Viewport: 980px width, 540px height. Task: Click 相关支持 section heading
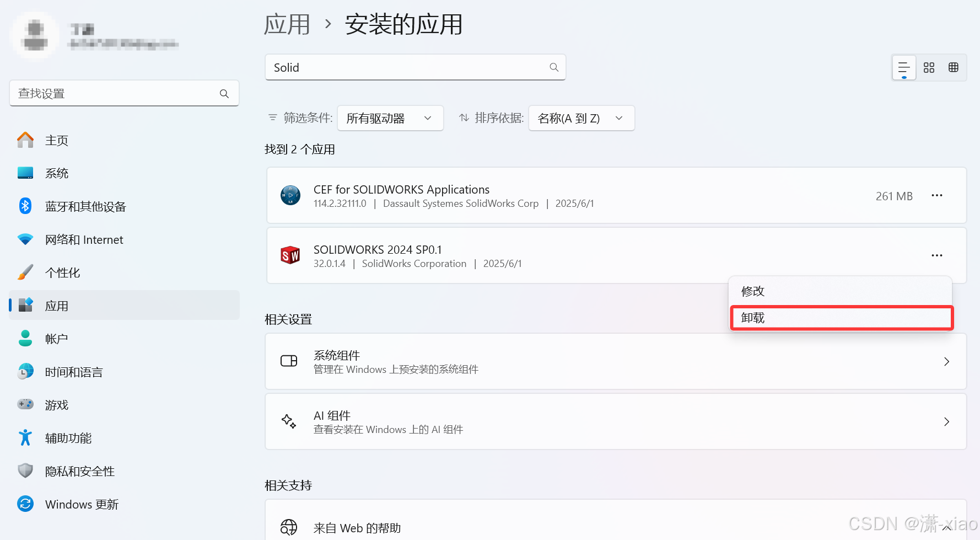pyautogui.click(x=288, y=485)
